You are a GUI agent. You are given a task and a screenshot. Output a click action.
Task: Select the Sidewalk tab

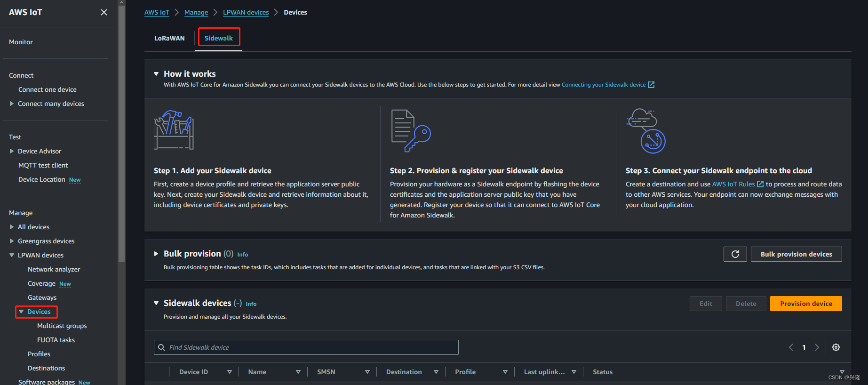tap(219, 38)
